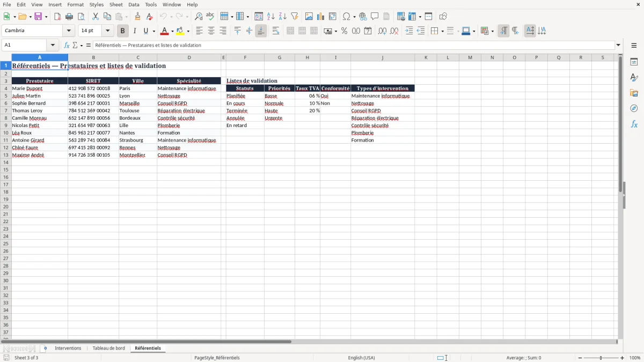Expand the formula bar
This screenshot has width=644, height=362.
[x=618, y=46]
